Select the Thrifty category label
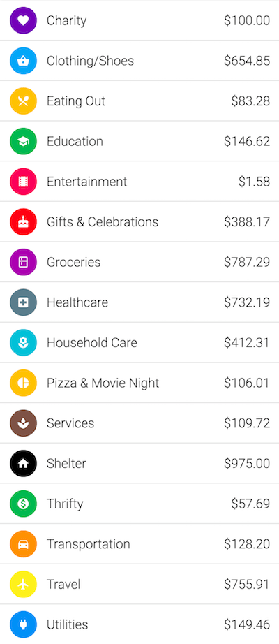The image size is (279, 644). pos(65,504)
